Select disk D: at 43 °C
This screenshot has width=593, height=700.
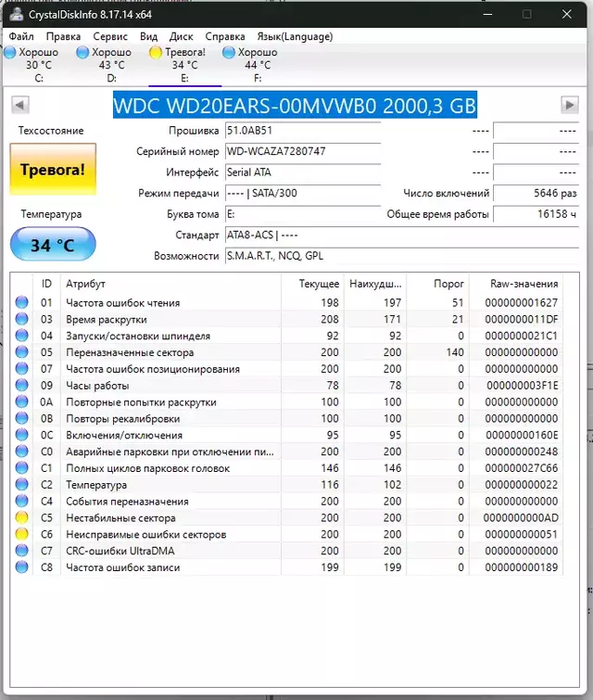click(111, 65)
